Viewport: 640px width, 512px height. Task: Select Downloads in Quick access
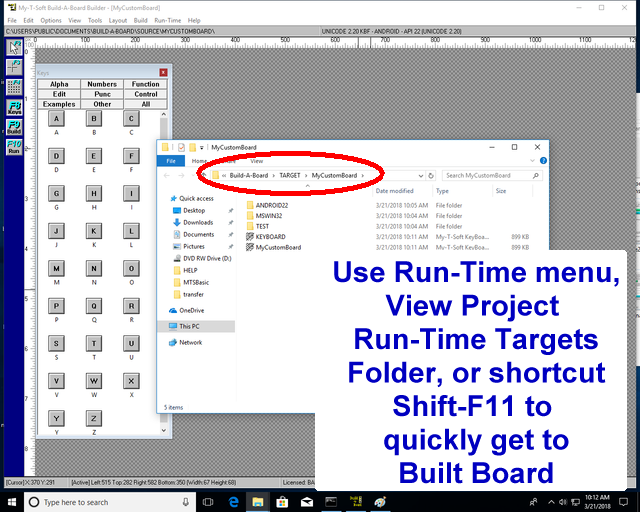(198, 222)
